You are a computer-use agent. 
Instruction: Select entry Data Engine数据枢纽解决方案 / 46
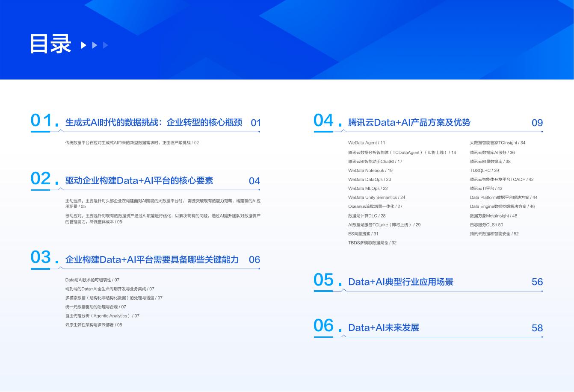click(x=502, y=206)
